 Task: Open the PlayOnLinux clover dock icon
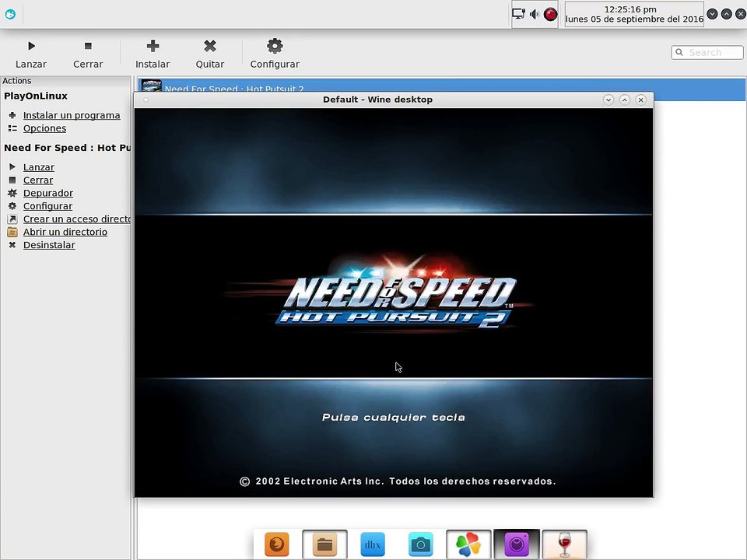(468, 544)
